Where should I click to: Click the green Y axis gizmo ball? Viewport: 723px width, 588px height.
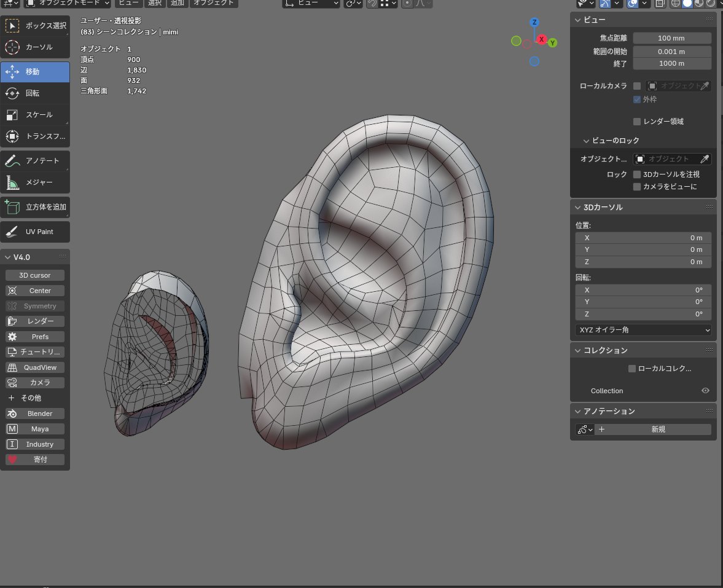coord(552,43)
